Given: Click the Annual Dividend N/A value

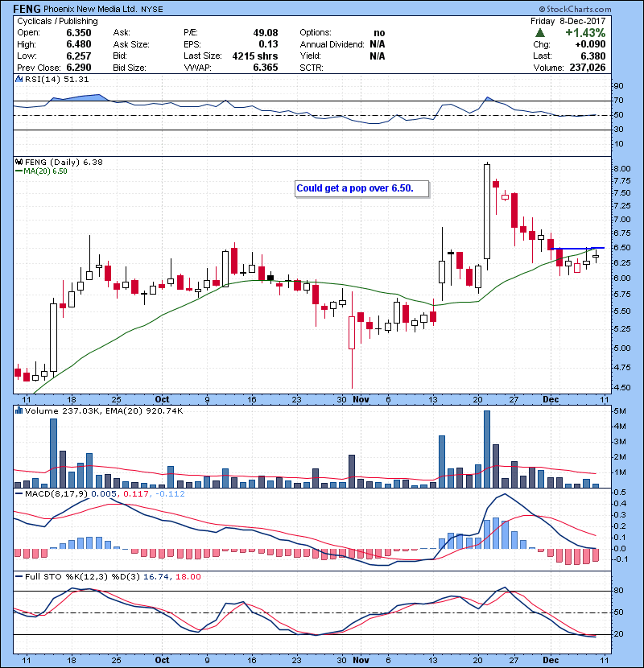Looking at the screenshot, I should 378,44.
